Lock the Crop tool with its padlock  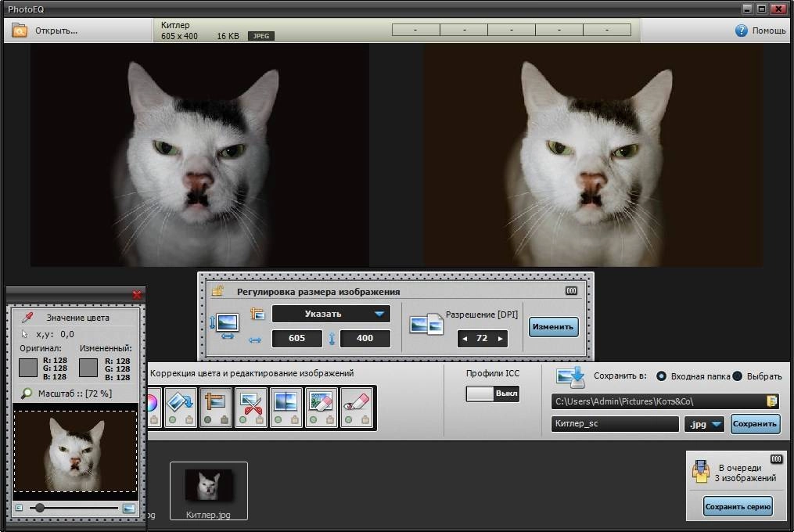pos(259,420)
